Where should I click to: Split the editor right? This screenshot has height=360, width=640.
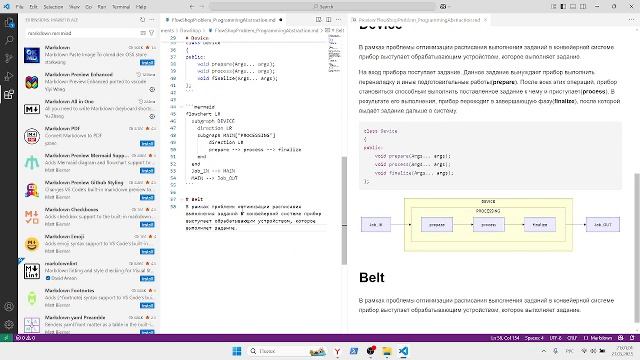coord(329,20)
